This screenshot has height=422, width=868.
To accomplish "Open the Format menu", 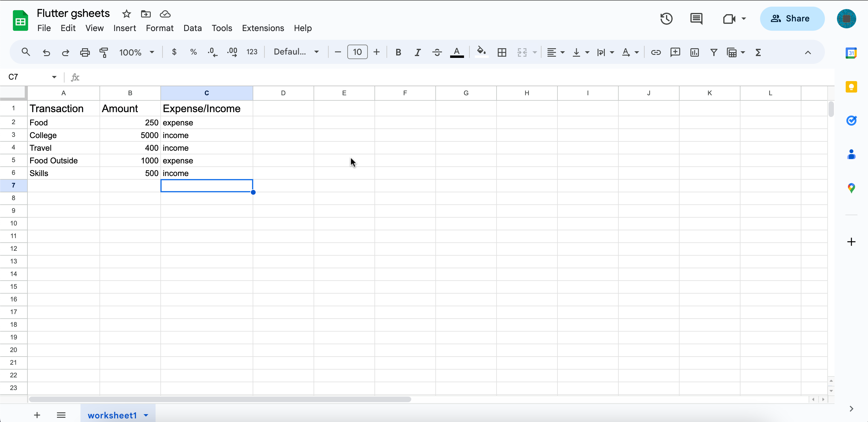I will pyautogui.click(x=160, y=28).
